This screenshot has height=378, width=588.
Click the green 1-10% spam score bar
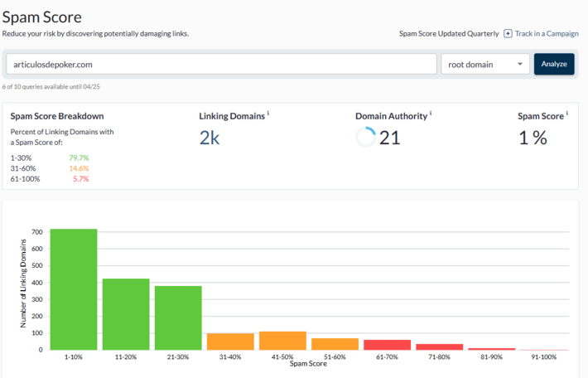[74, 289]
